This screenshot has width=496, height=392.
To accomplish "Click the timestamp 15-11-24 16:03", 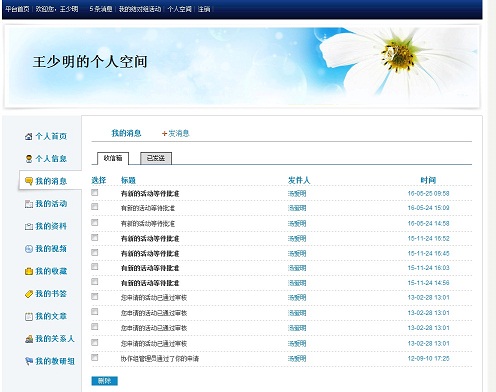I will [x=428, y=268].
